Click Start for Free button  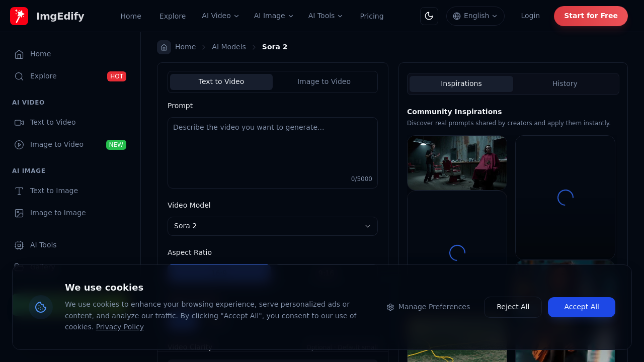point(591,16)
